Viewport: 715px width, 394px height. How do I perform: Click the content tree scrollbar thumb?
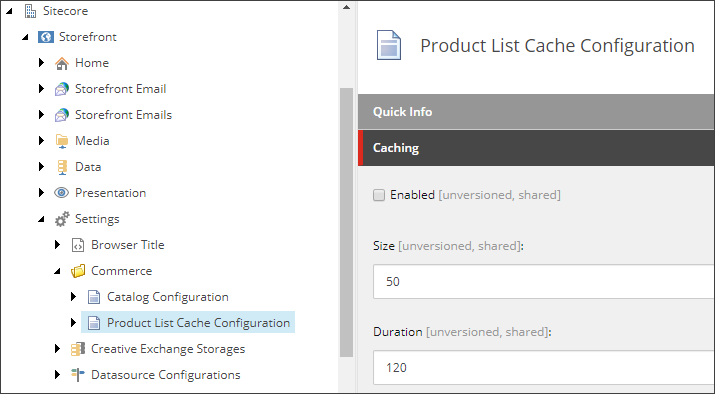pyautogui.click(x=347, y=223)
